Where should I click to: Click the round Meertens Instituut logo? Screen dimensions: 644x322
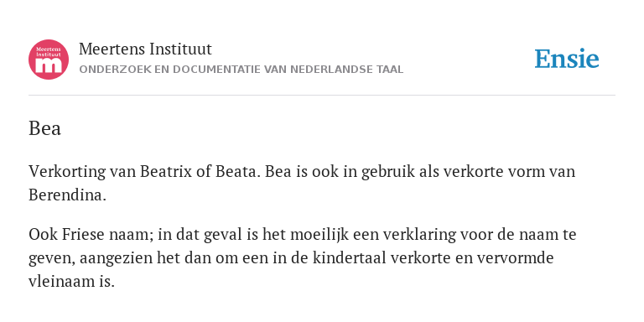pos(49,60)
